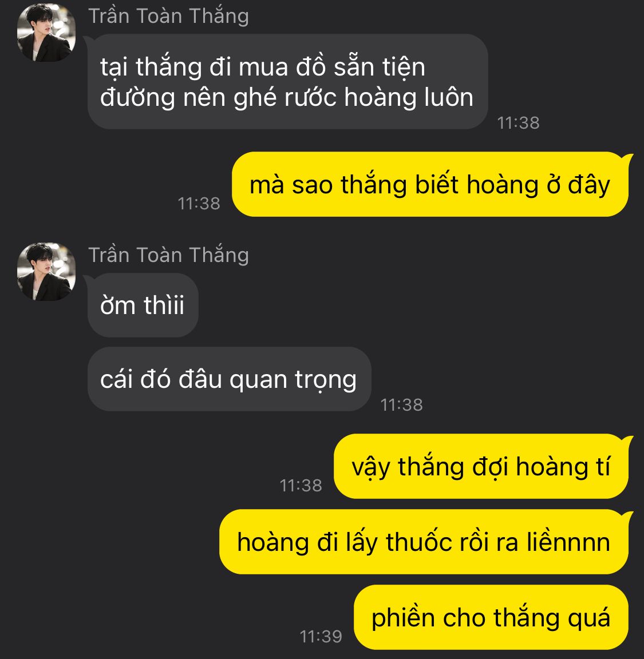Tap the word 'trọng' in gray bubble
The height and width of the screenshot is (659, 644).
click(326, 380)
